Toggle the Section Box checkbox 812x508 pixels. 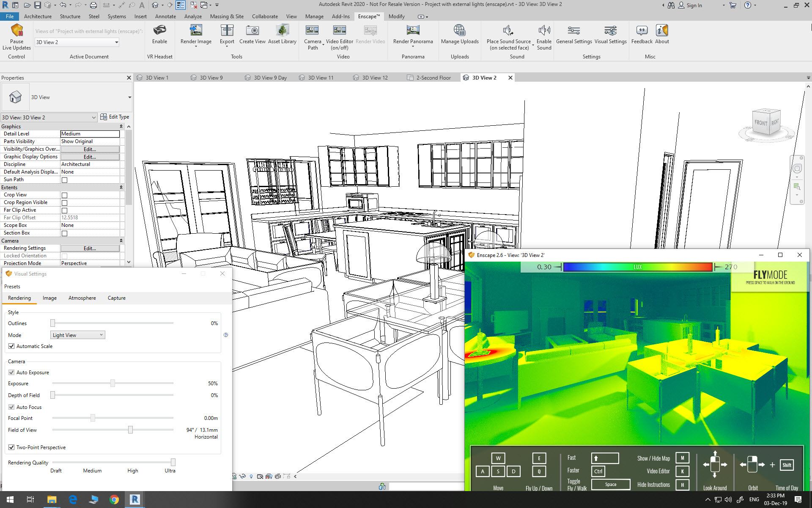pyautogui.click(x=65, y=233)
